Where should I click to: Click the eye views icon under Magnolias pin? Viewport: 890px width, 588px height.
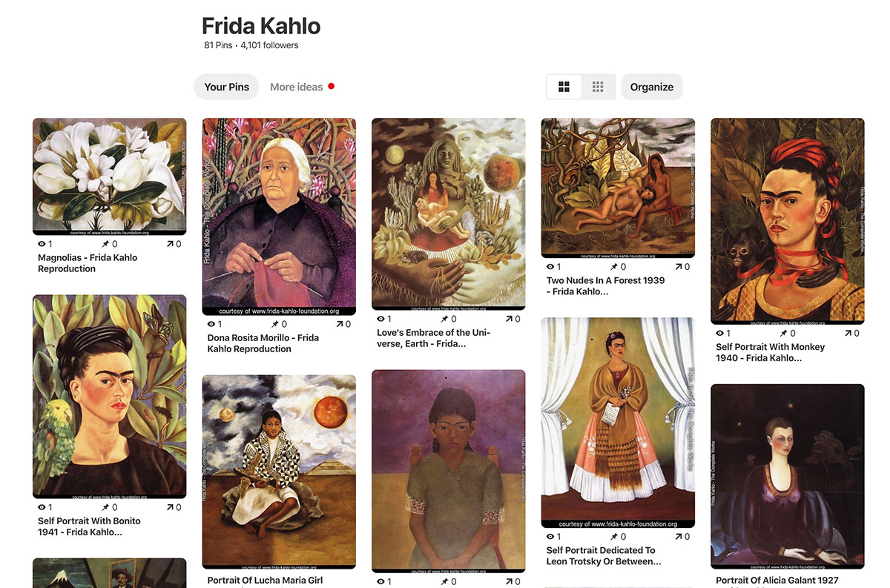click(42, 244)
